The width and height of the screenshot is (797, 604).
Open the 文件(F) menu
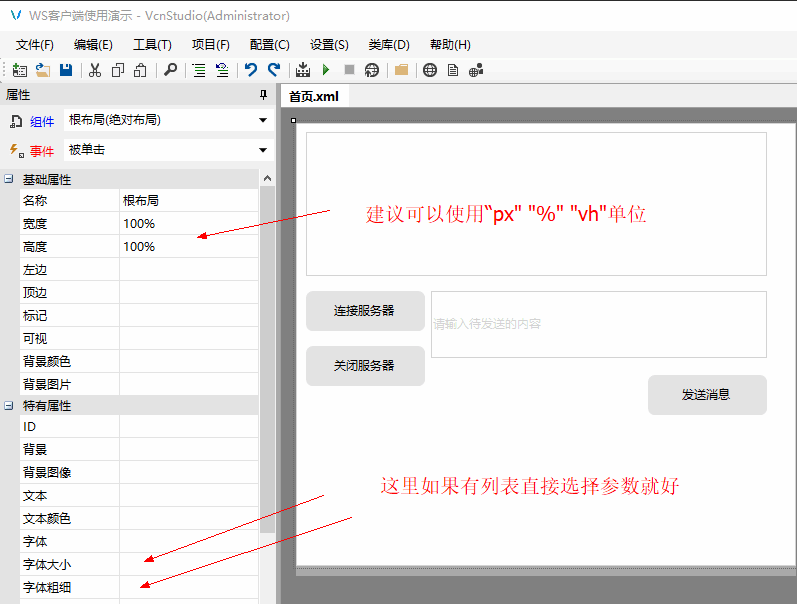click(35, 45)
